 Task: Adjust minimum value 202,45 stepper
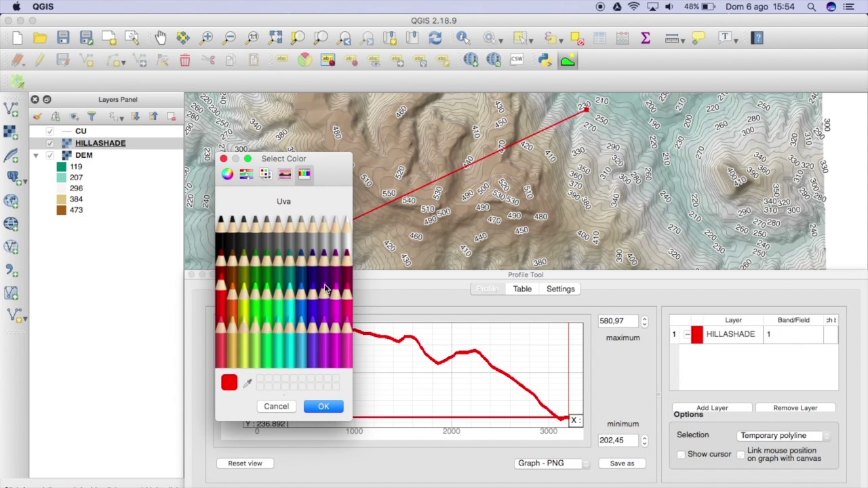pyautogui.click(x=644, y=441)
